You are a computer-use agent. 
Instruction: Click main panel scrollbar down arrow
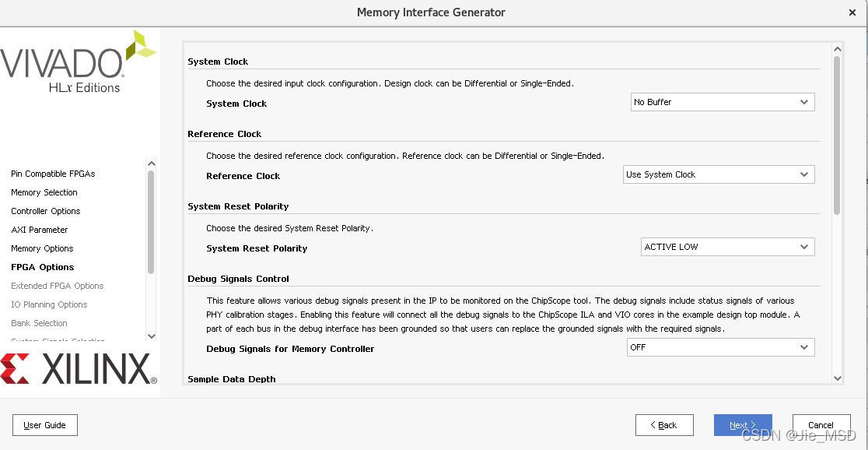click(838, 378)
